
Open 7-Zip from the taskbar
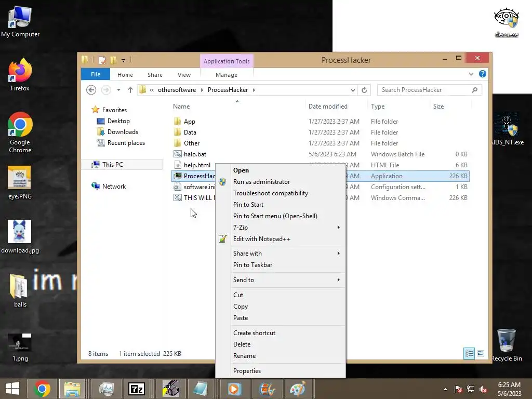click(x=137, y=389)
